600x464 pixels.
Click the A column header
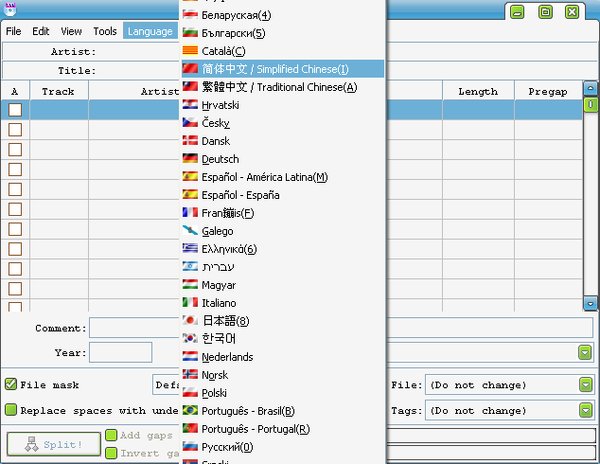(x=15, y=91)
